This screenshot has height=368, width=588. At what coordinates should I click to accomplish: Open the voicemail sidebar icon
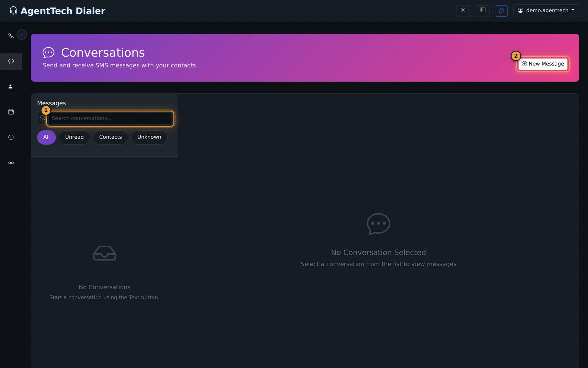(x=11, y=163)
